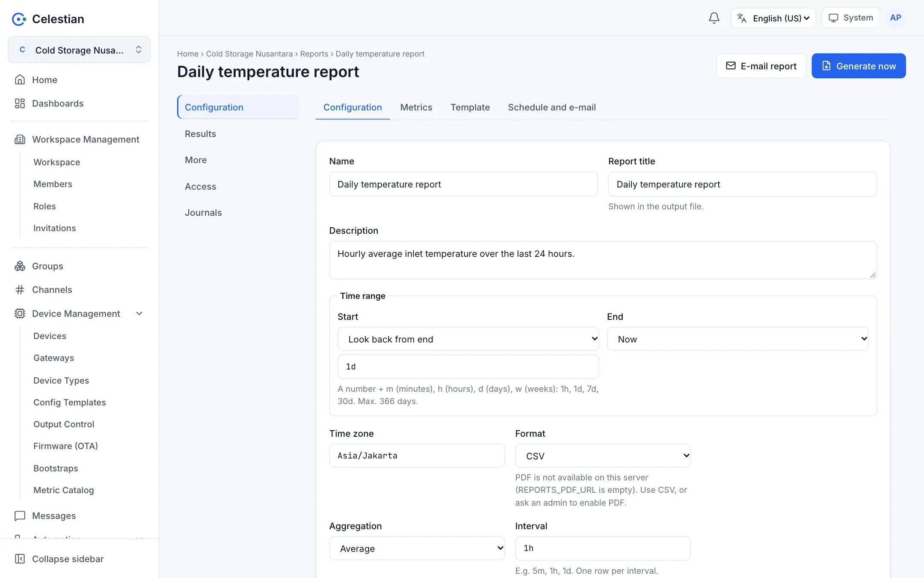924x578 pixels.
Task: Open the notifications bell
Action: [x=714, y=18]
